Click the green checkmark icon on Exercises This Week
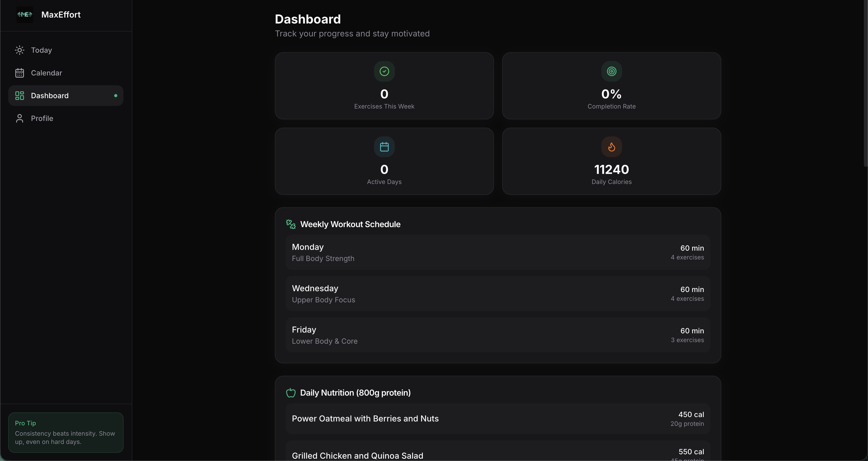This screenshot has height=461, width=868. pos(384,71)
